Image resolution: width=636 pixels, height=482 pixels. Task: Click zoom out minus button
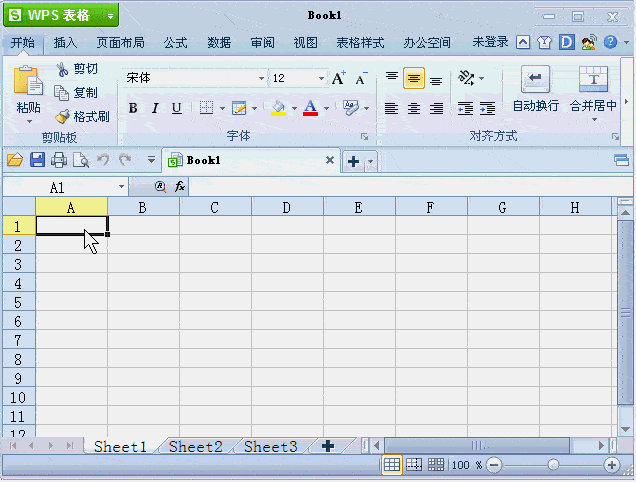(494, 465)
